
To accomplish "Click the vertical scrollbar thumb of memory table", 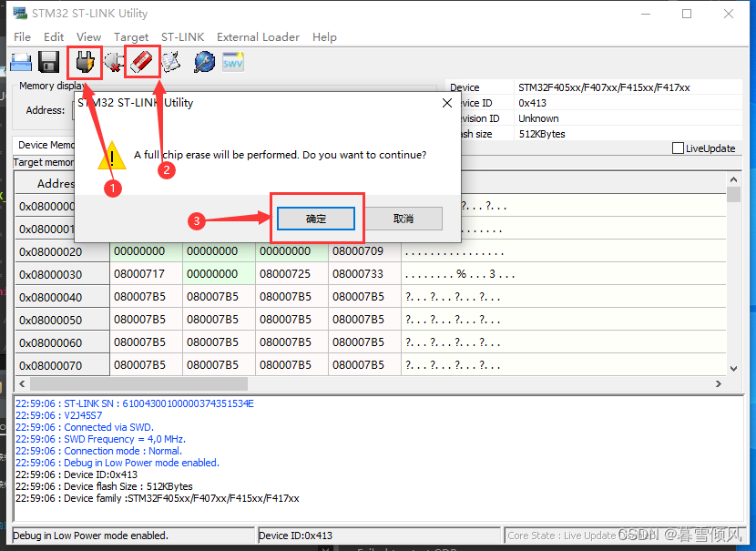I will click(734, 194).
